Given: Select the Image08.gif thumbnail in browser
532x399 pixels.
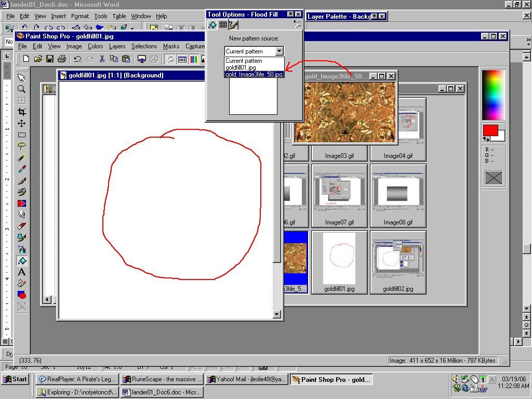Looking at the screenshot, I should coord(397,195).
